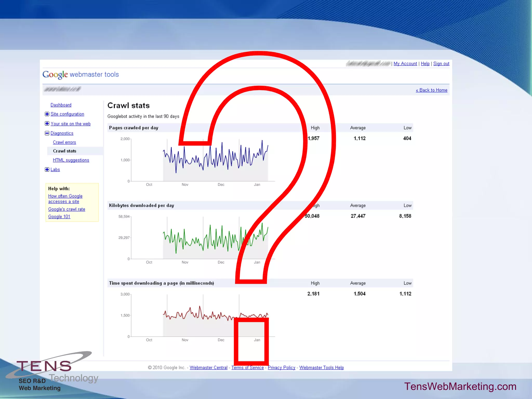
Task: Open the Labs link
Action: tap(55, 170)
